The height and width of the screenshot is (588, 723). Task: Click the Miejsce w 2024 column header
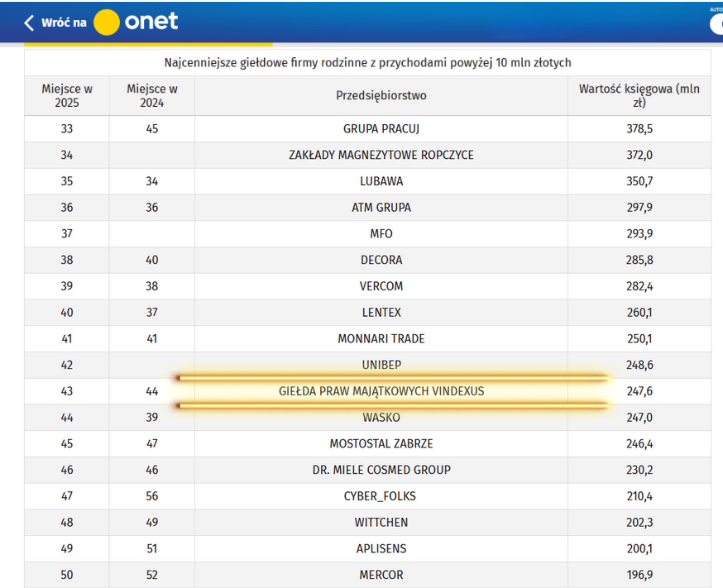click(152, 95)
